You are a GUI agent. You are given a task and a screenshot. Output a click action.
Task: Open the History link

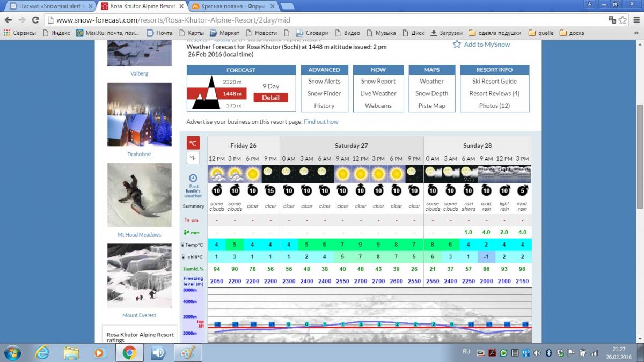pyautogui.click(x=324, y=106)
